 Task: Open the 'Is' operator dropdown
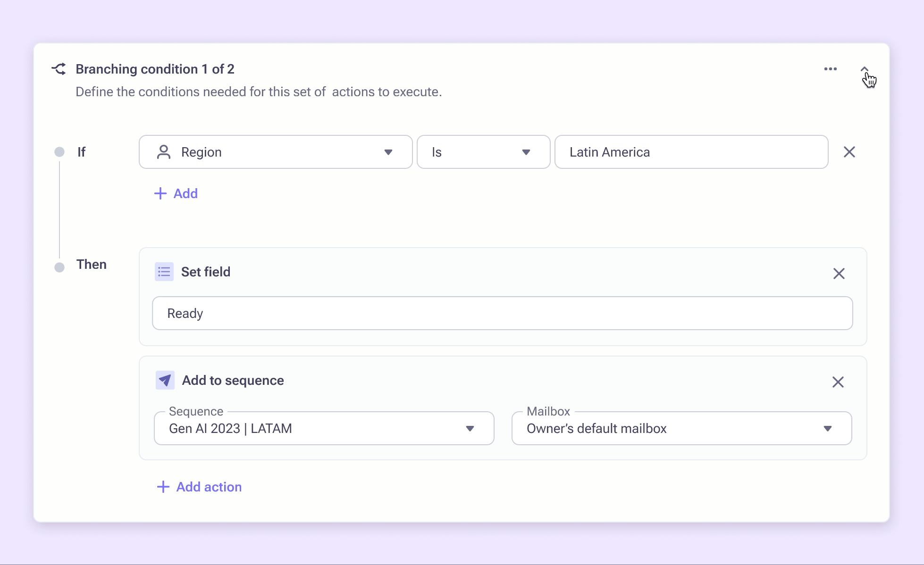pos(483,152)
